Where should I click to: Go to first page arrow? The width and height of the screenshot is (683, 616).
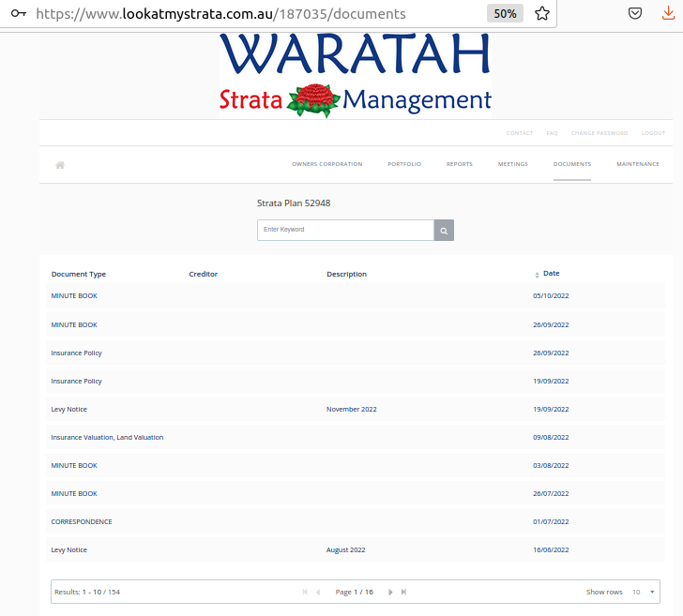point(305,593)
